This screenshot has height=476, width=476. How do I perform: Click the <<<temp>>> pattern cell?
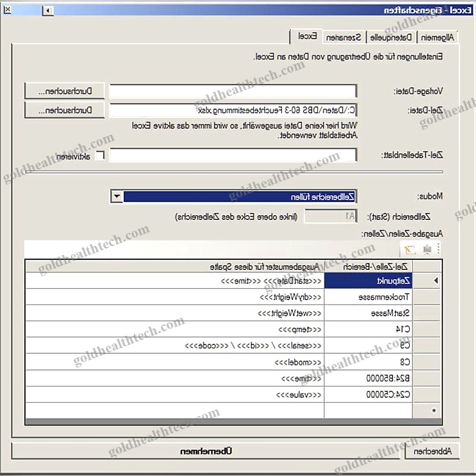[175, 329]
